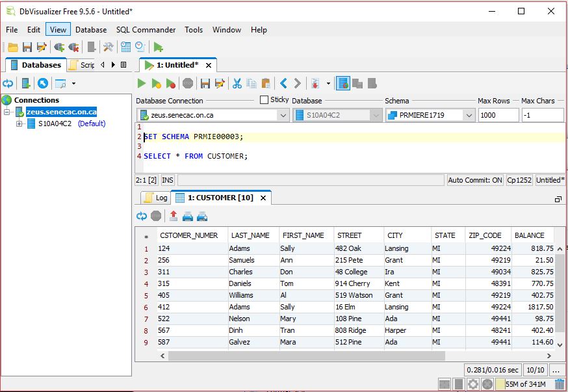
Task: Click the horizontal scrollbar of result grid
Action: (307, 356)
